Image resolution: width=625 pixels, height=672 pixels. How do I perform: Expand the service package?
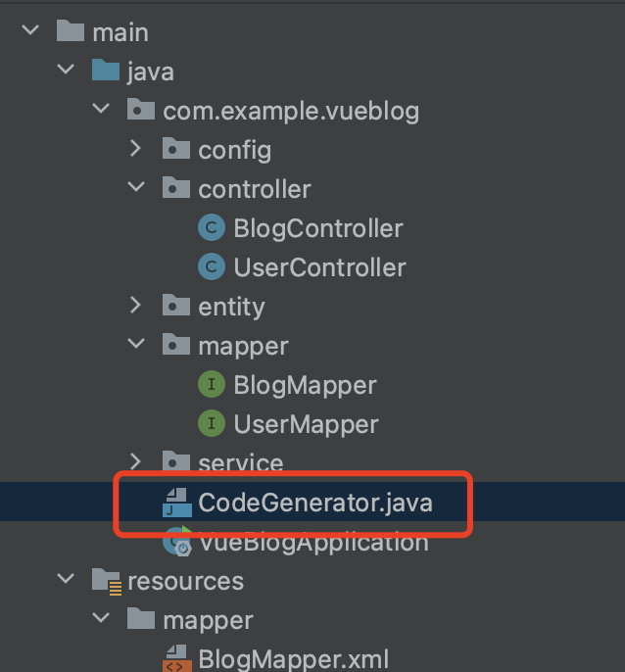coord(136,462)
